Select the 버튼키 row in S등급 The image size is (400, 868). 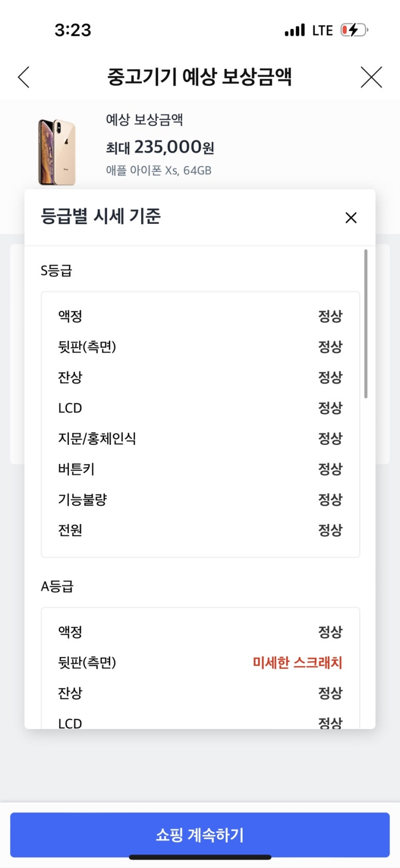tap(200, 469)
